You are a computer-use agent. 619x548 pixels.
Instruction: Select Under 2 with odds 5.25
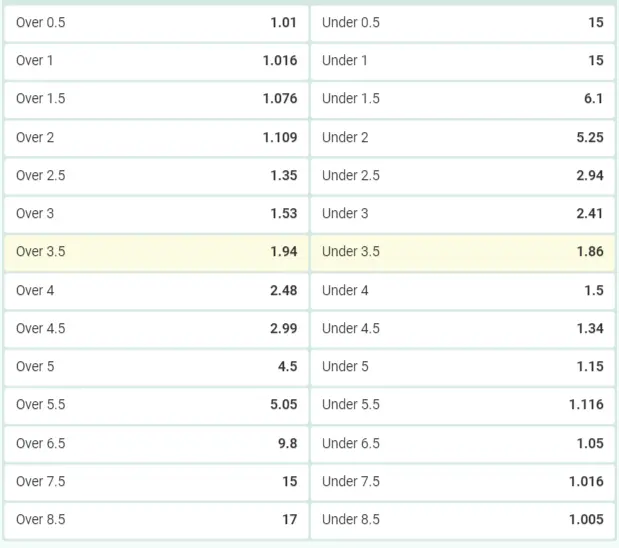click(x=463, y=137)
